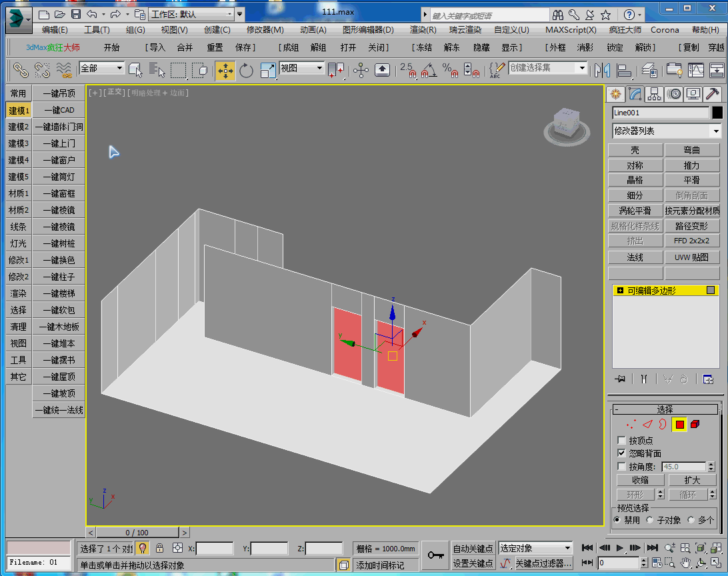Select the 多个 radio option
Image resolution: width=728 pixels, height=576 pixels.
(691, 520)
